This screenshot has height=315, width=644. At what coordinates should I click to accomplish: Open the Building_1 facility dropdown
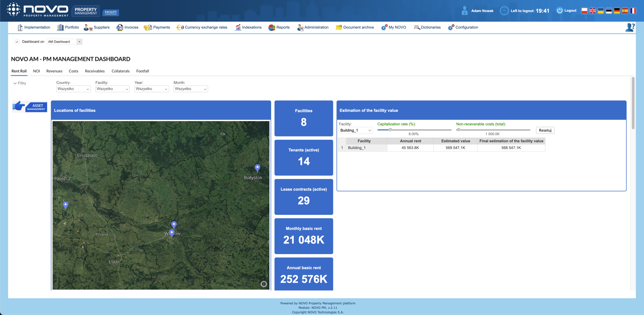pyautogui.click(x=355, y=130)
